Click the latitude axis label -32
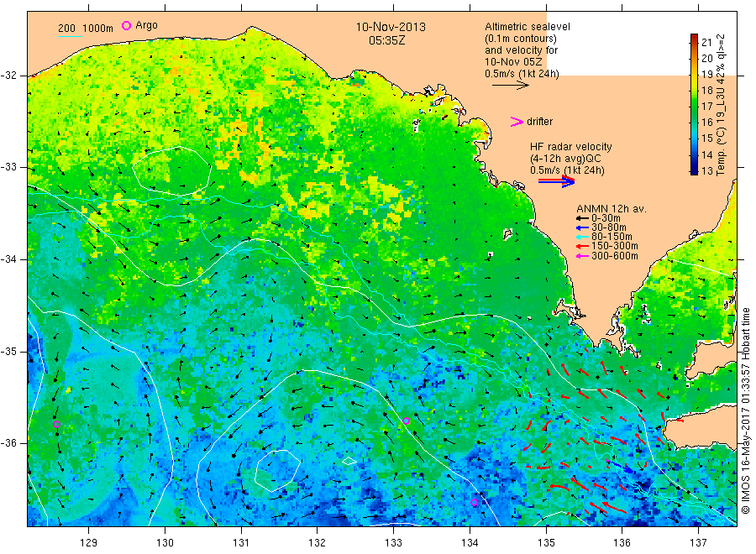 point(8,76)
